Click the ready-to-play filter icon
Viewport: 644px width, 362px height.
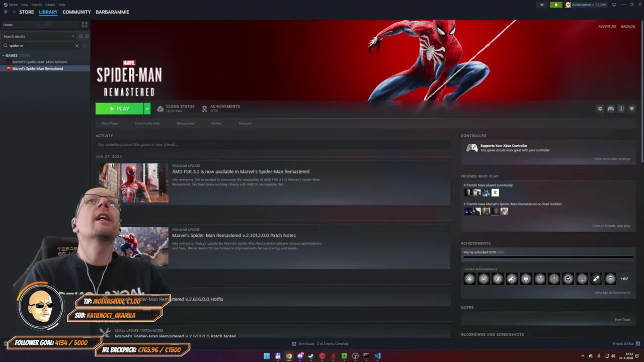coord(87,36)
